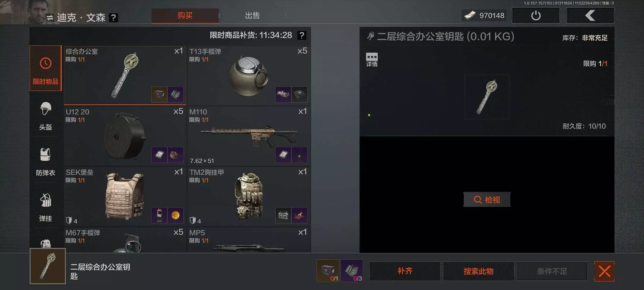Select the M110 rifle item
The height and width of the screenshot is (290, 644).
(x=249, y=136)
